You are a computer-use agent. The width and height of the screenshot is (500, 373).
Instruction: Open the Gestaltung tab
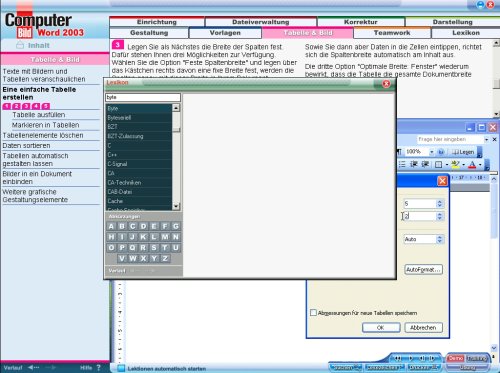[149, 33]
